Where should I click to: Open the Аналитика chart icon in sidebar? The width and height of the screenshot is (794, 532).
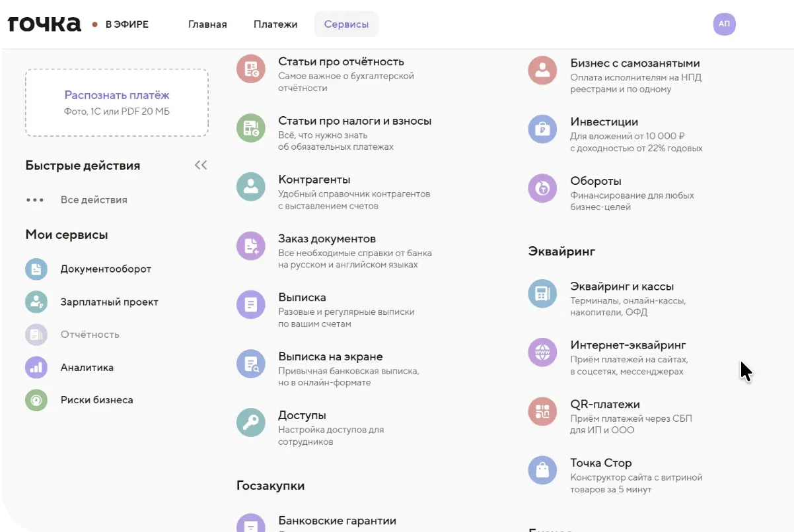coord(36,368)
